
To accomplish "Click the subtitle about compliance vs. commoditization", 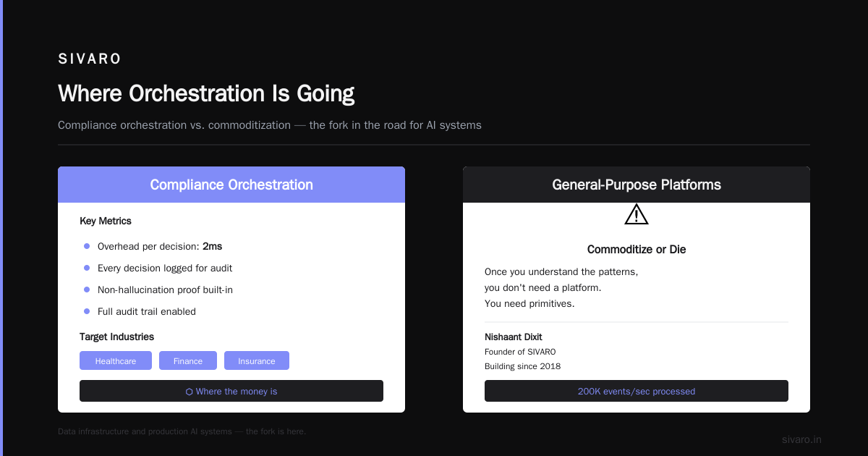I will click(270, 125).
